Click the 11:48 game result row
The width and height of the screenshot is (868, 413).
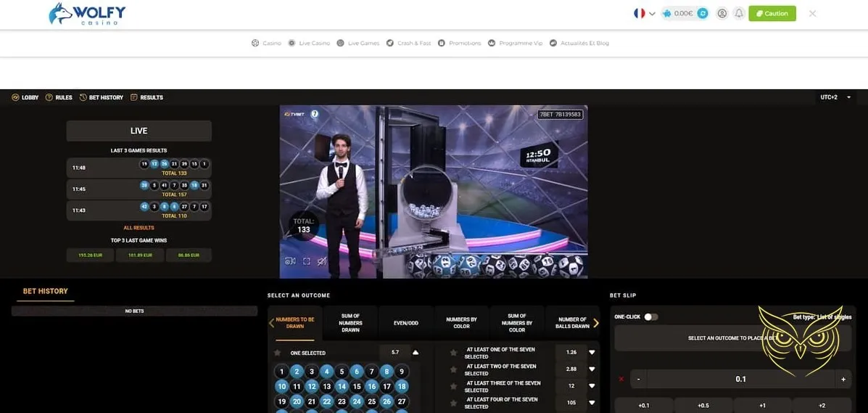click(139, 168)
